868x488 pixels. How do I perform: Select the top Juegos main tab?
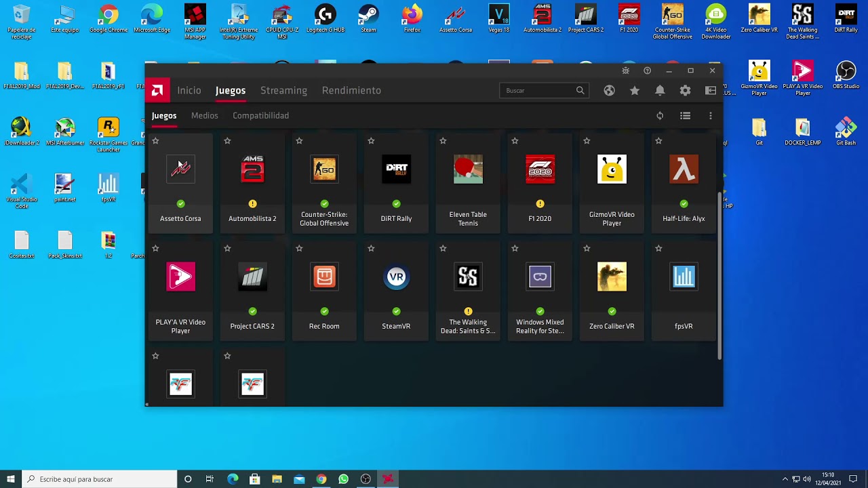[231, 90]
